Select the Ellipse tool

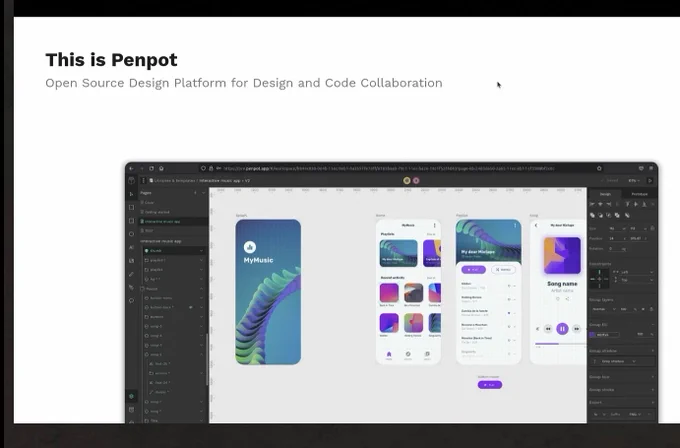click(131, 234)
